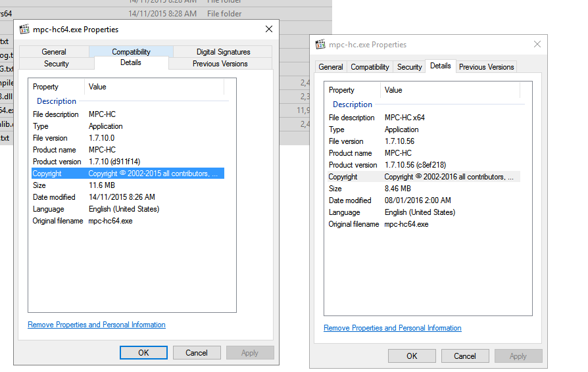Image resolution: width=588 pixels, height=372 pixels.
Task: Select Original filename row in mpc-hc.exe window
Action: (x=424, y=224)
